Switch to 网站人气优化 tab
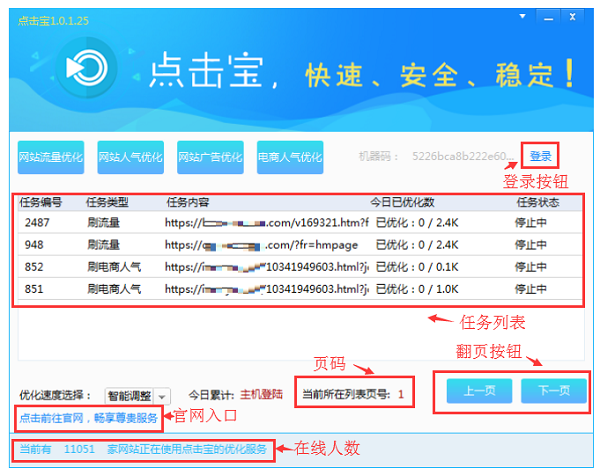 (x=130, y=157)
